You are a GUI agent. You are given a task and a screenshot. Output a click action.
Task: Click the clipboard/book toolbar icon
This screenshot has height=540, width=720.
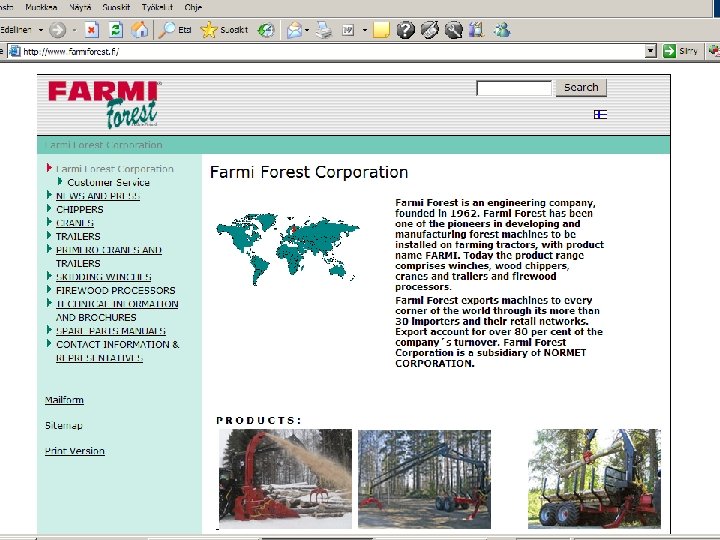(x=477, y=30)
